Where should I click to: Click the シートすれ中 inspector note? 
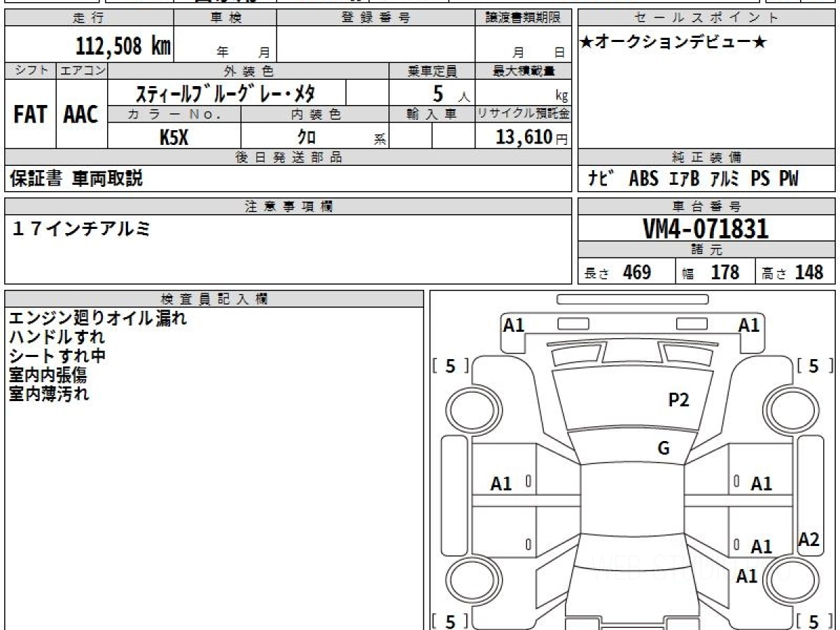click(57, 356)
